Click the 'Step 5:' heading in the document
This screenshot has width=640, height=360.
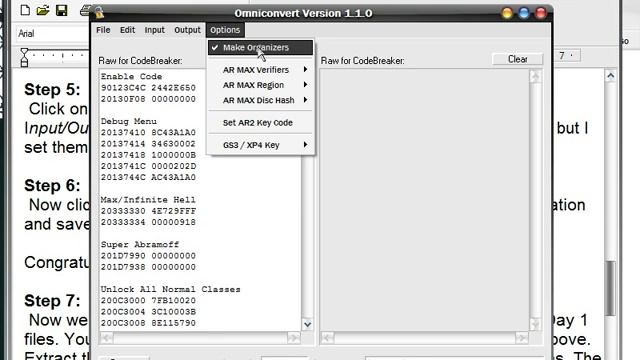click(x=52, y=89)
